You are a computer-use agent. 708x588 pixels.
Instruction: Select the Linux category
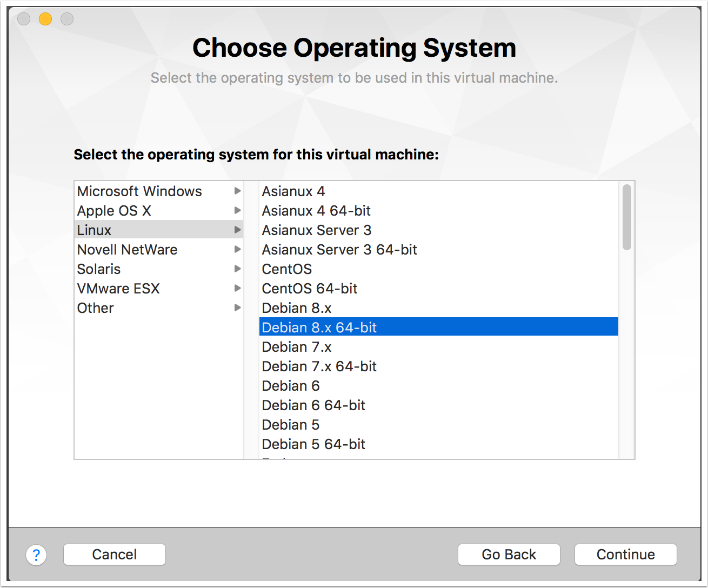[x=95, y=230]
